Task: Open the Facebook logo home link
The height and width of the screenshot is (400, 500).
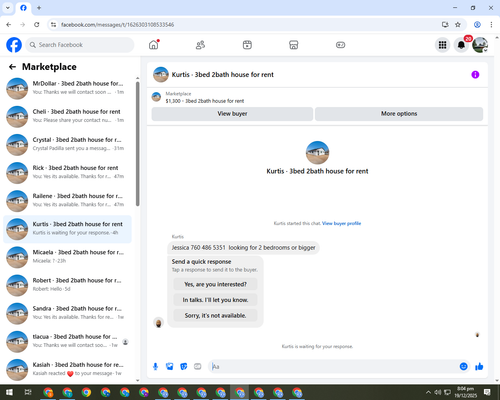Action: tap(14, 45)
